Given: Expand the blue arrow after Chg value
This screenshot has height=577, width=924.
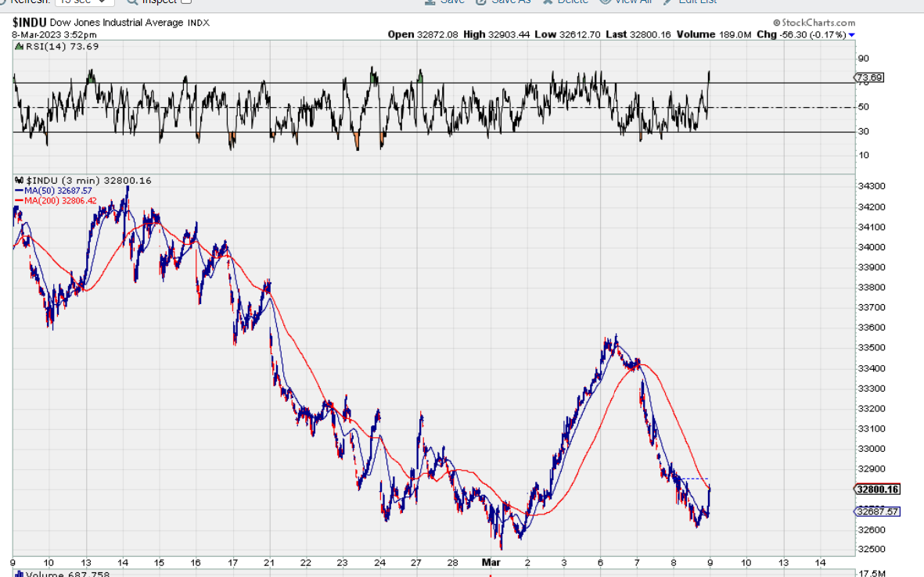Looking at the screenshot, I should pos(851,35).
